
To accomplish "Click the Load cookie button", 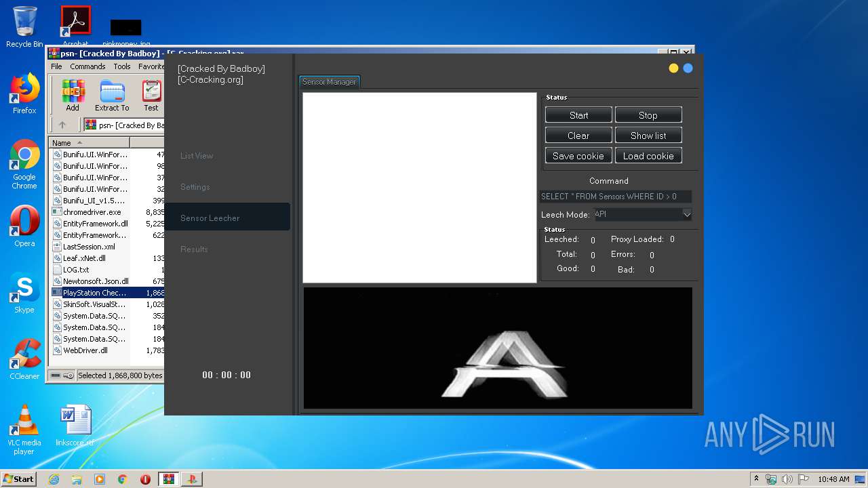I will pyautogui.click(x=648, y=156).
